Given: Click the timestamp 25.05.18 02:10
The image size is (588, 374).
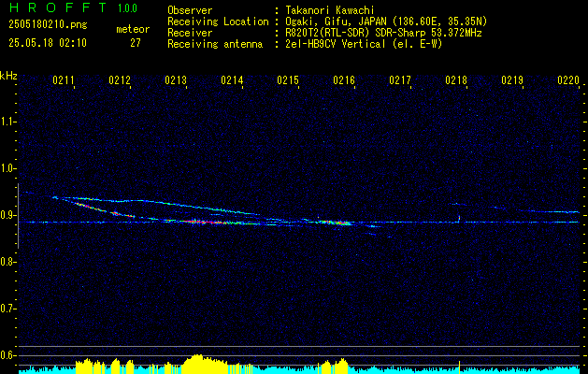Looking at the screenshot, I should [48, 43].
